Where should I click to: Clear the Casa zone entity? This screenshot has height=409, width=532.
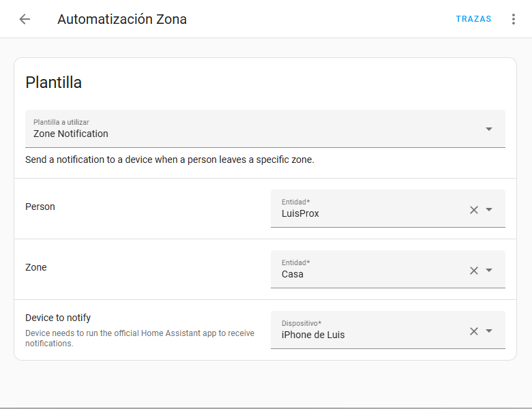tap(474, 271)
